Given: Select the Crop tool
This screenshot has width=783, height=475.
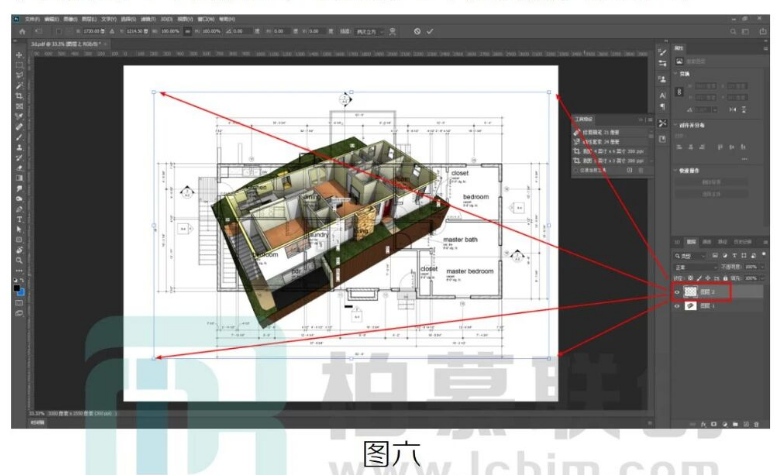Looking at the screenshot, I should [19, 96].
